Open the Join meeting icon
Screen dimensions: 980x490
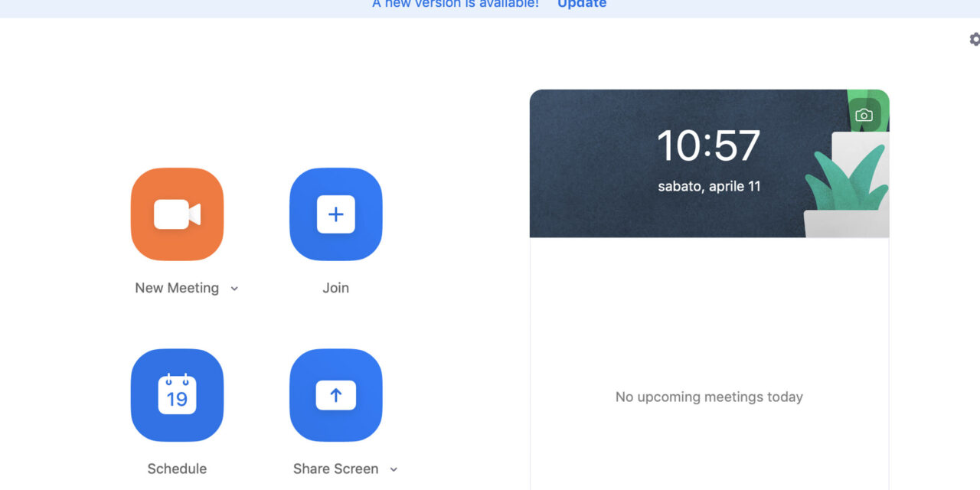pos(335,214)
